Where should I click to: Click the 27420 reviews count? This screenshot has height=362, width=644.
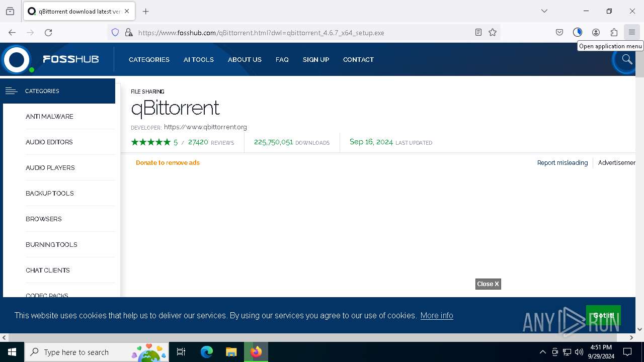(x=198, y=142)
